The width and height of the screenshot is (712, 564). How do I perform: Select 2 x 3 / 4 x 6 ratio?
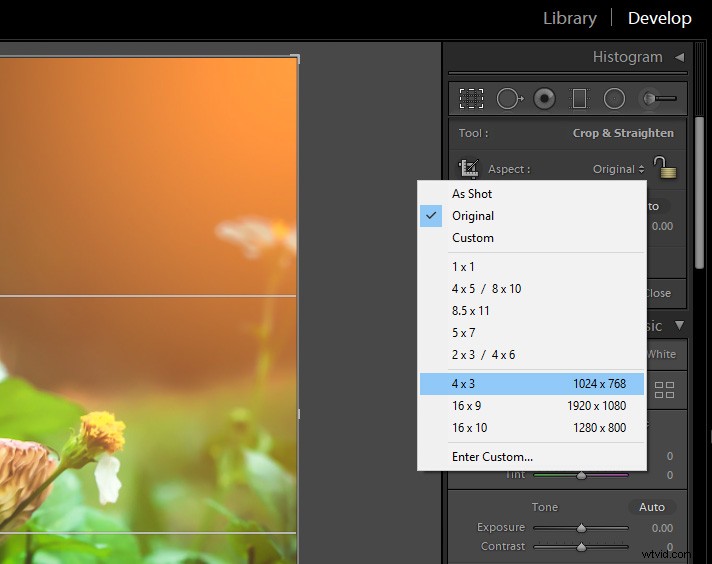coord(532,355)
